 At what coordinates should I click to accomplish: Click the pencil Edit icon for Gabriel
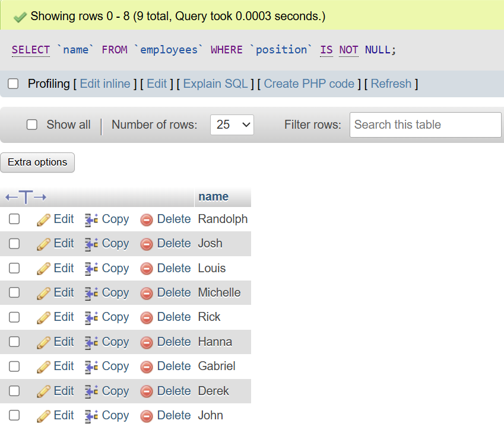pyautogui.click(x=43, y=367)
